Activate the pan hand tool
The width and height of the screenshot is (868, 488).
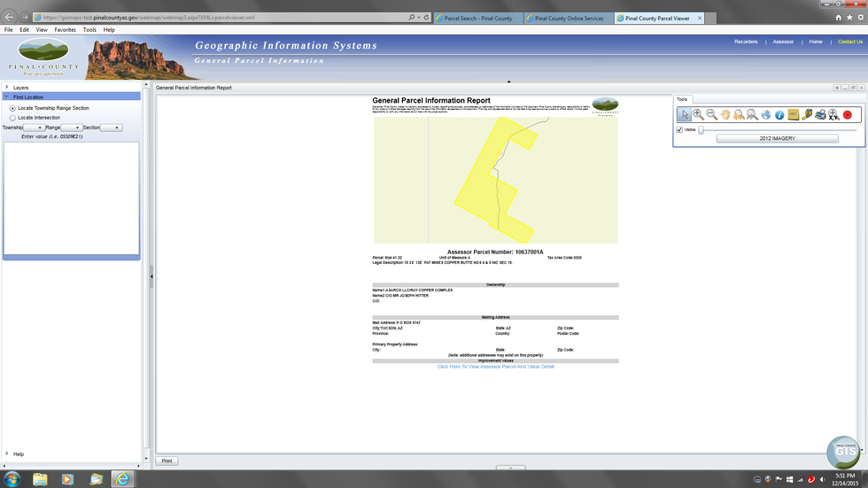pyautogui.click(x=725, y=114)
